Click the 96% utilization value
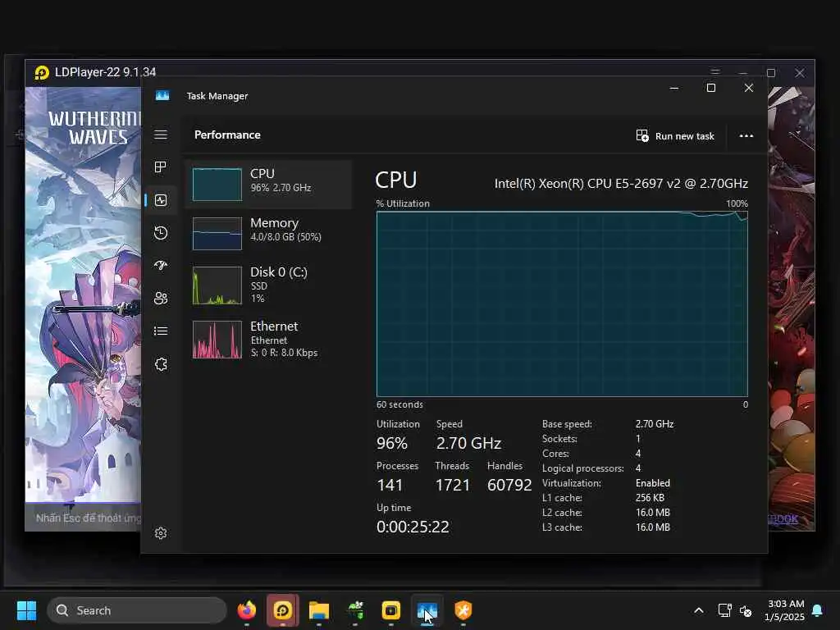 [x=391, y=443]
